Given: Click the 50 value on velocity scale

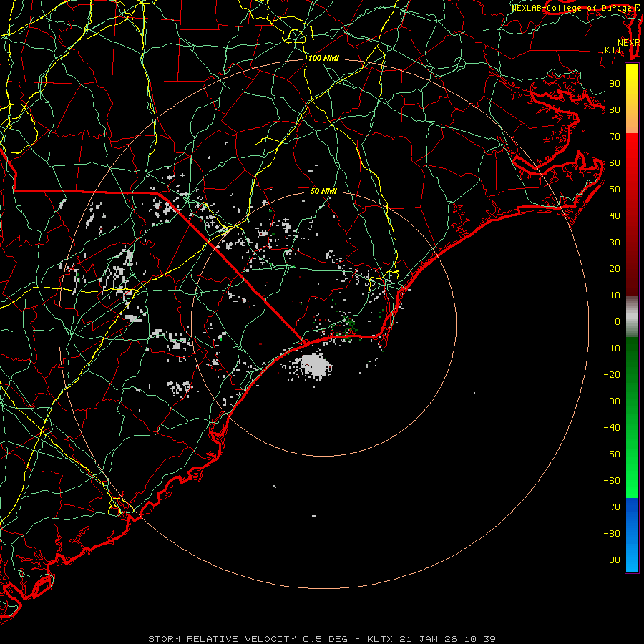Looking at the screenshot, I should (x=615, y=190).
